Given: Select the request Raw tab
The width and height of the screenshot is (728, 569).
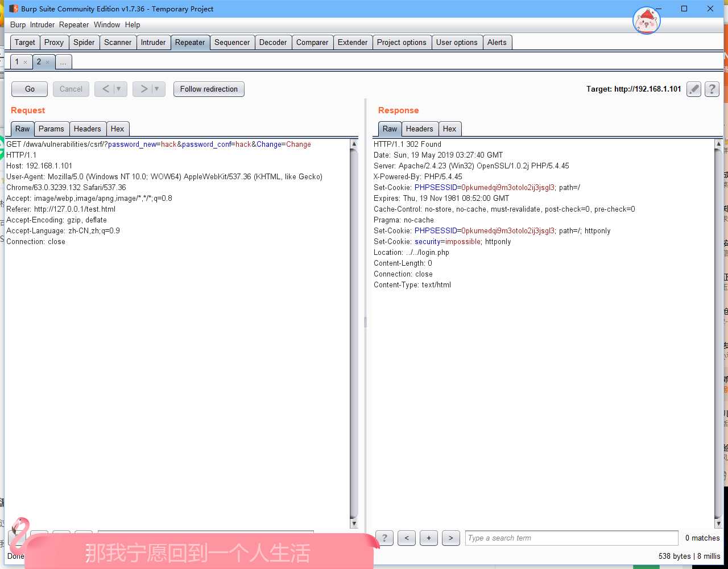Looking at the screenshot, I should (23, 129).
